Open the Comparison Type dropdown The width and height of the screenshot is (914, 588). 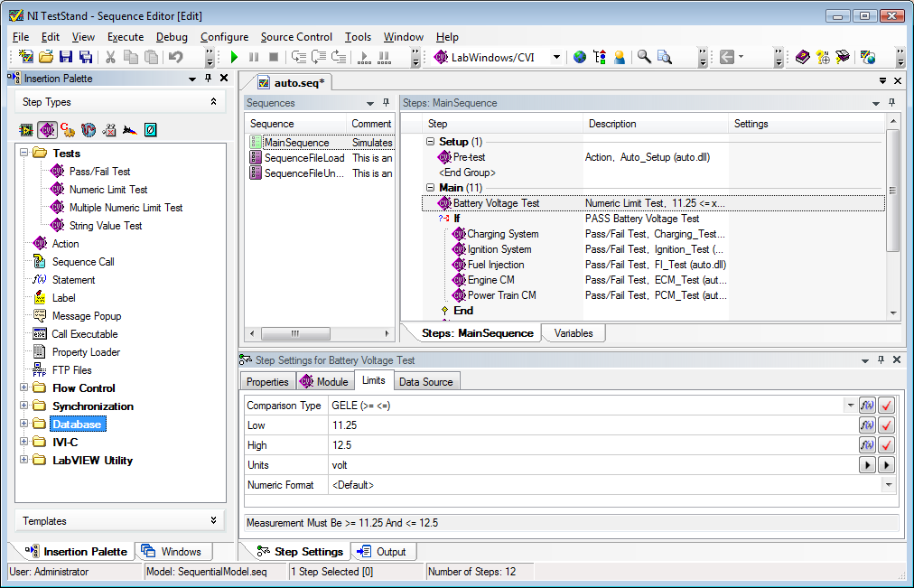tap(850, 406)
